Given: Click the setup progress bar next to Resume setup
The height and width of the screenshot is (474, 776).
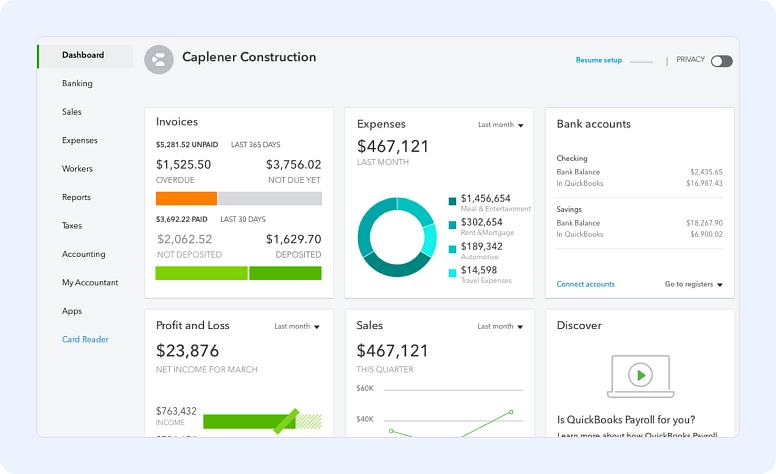Looking at the screenshot, I should tap(641, 62).
